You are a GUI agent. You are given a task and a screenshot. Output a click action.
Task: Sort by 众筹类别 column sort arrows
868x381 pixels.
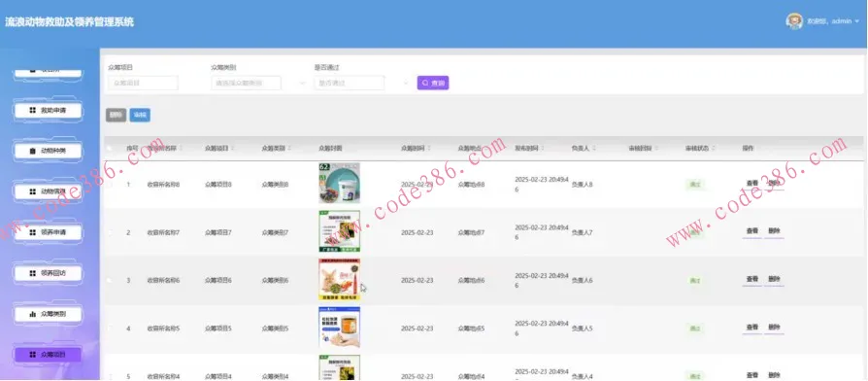coord(289,149)
